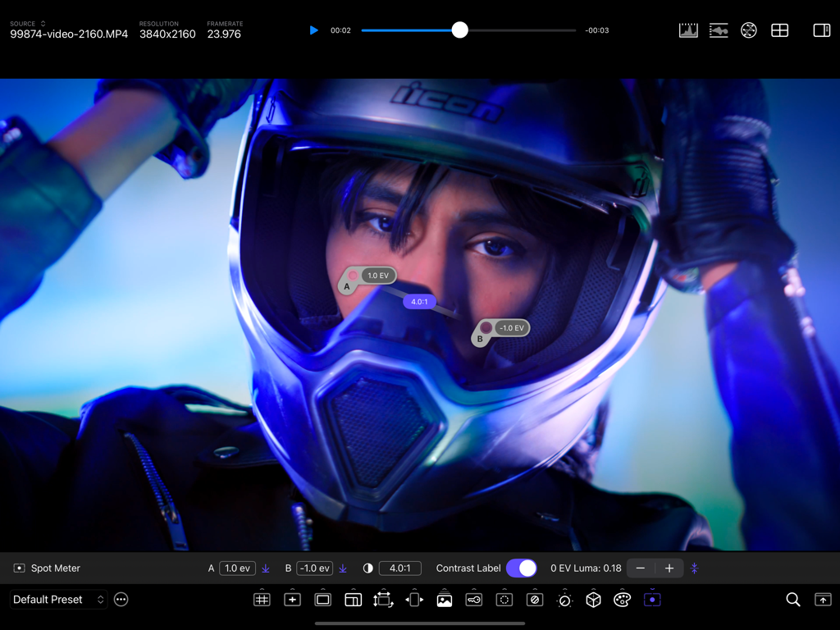840x630 pixels.
Task: Decrease EV with the minus button
Action: tap(641, 568)
